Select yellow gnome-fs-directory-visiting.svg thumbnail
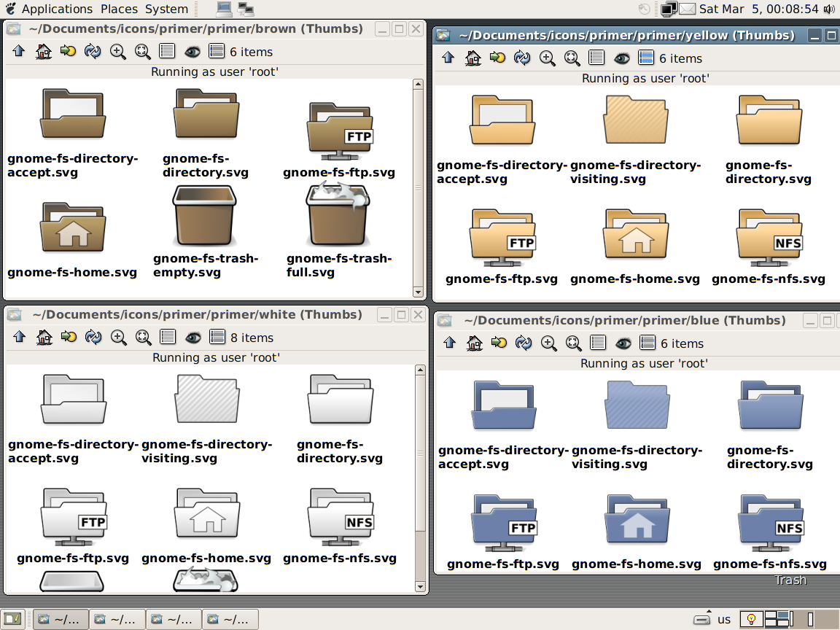 [635, 120]
